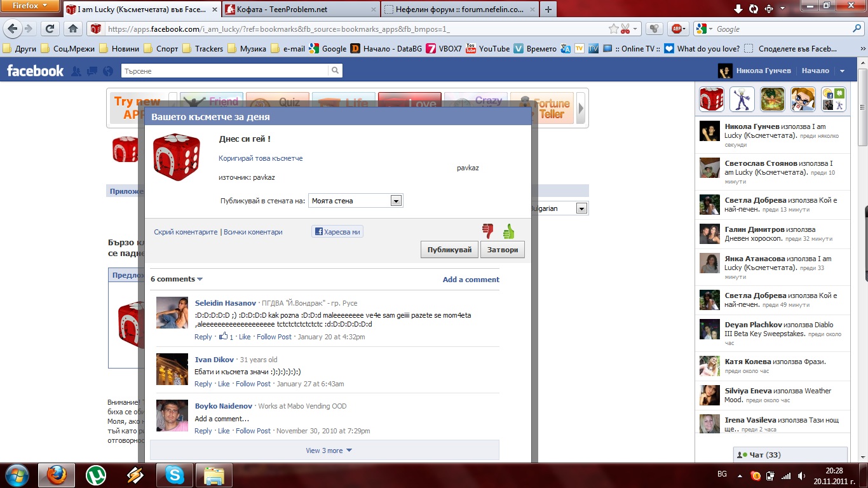Open Windows Explorer folder in taskbar
The image size is (868, 488).
coord(214,475)
